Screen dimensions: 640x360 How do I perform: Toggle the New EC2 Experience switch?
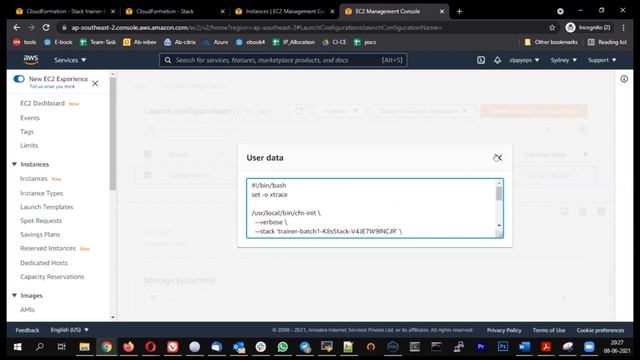[19, 79]
